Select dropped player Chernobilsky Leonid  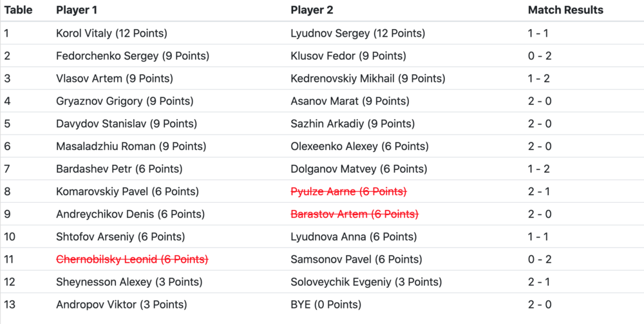click(132, 260)
